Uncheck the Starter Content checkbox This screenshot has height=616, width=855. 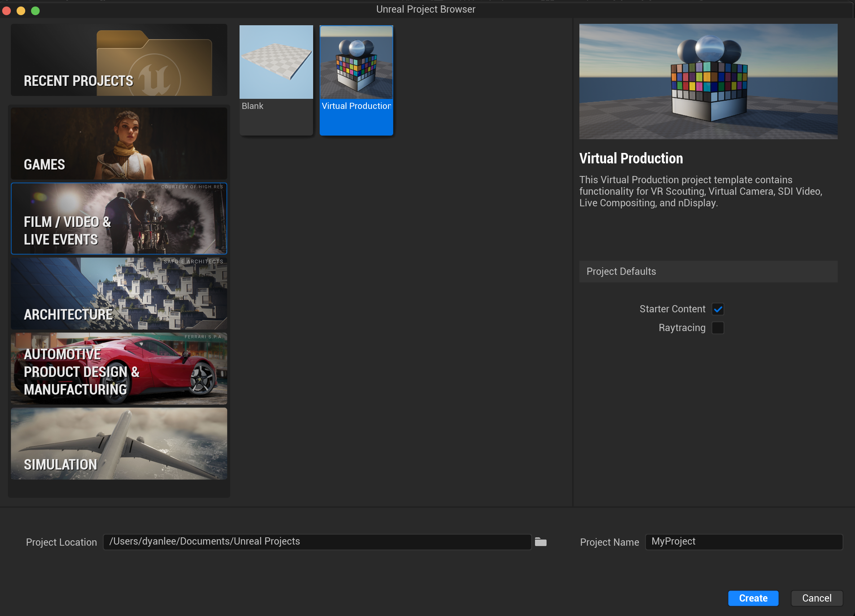click(x=718, y=309)
